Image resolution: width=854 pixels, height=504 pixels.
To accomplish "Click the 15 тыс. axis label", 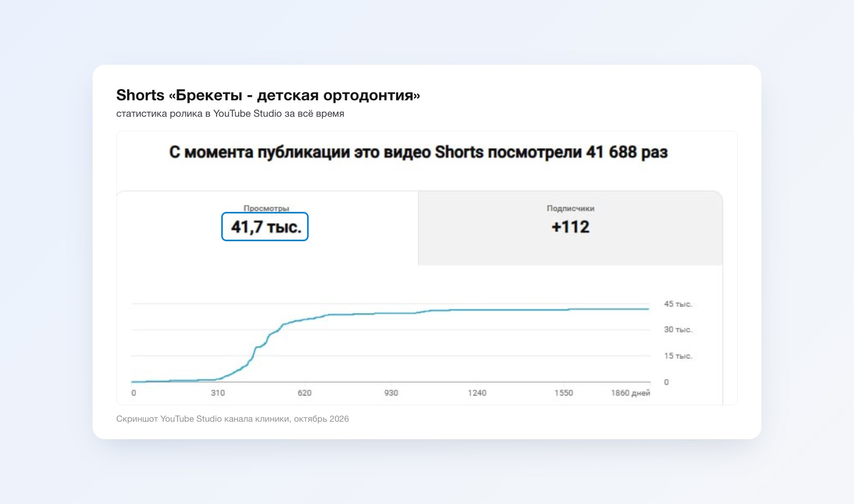I will point(678,355).
